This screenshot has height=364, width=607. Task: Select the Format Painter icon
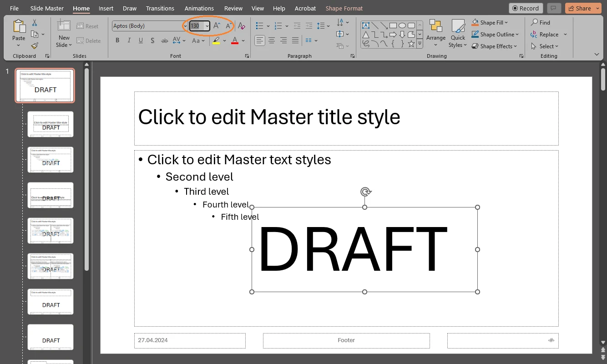[35, 45]
